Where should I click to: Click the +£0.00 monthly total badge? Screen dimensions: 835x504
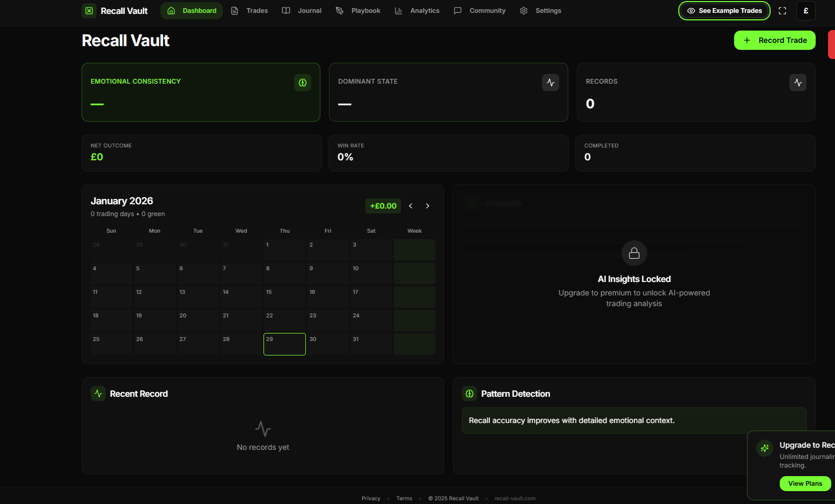[x=383, y=205]
